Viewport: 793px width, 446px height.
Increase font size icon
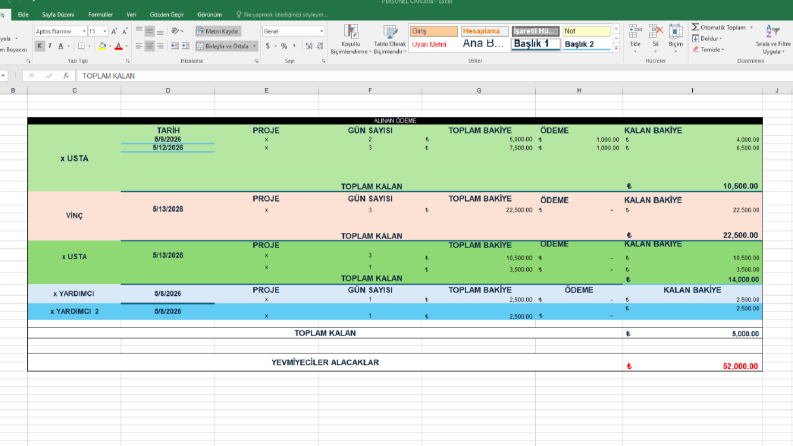coord(114,31)
